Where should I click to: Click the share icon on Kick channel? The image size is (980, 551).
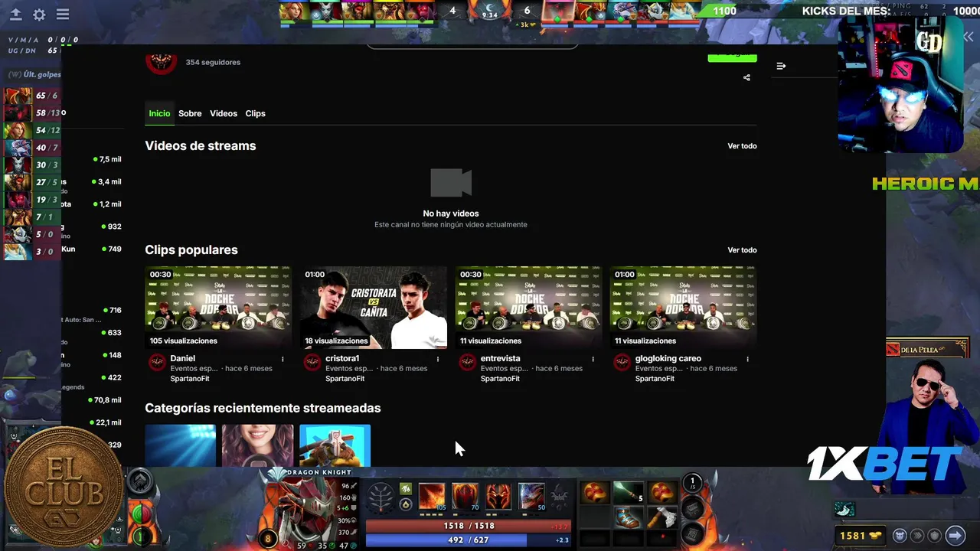tap(746, 77)
